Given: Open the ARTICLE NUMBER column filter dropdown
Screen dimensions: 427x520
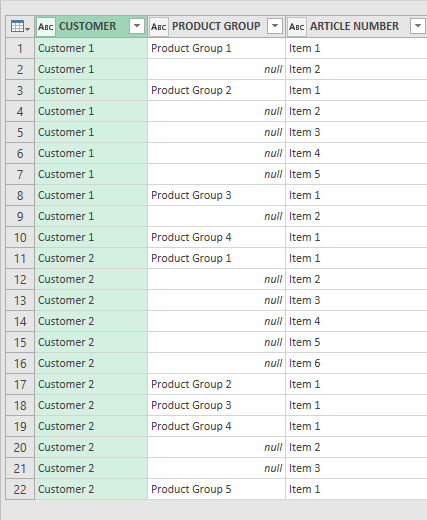Looking at the screenshot, I should [x=418, y=26].
